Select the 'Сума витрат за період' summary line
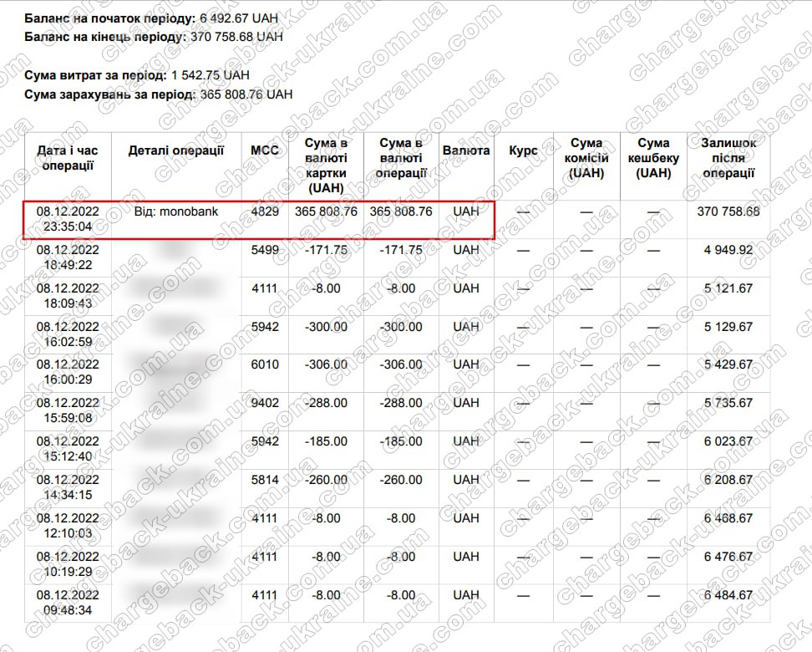 coord(137,75)
